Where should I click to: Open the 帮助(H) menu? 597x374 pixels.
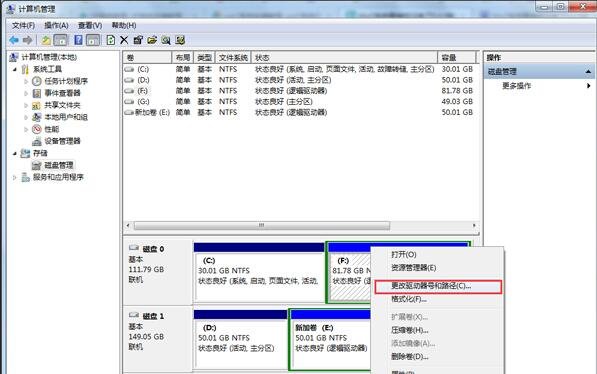[124, 26]
